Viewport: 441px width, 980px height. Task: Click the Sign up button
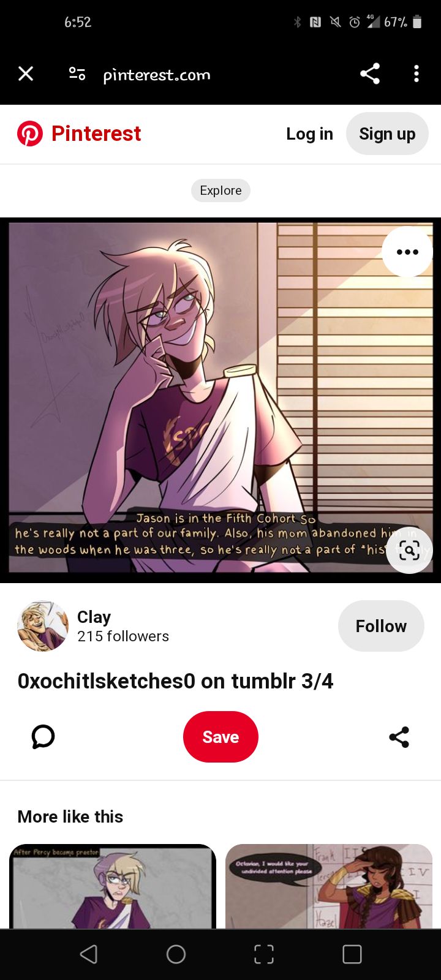(x=387, y=134)
